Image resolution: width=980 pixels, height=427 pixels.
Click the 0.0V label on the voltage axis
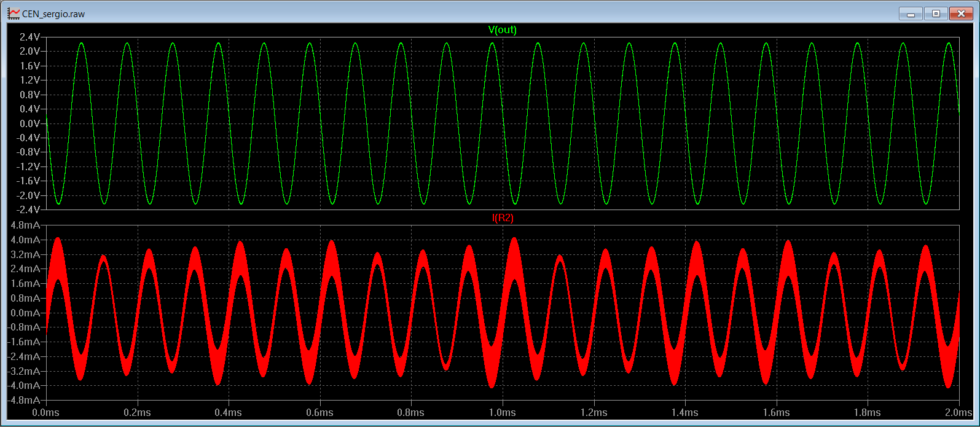click(x=29, y=123)
